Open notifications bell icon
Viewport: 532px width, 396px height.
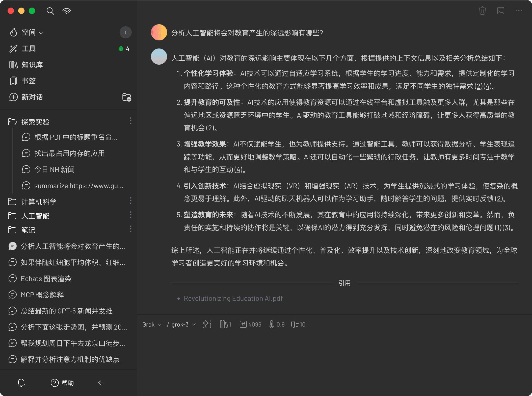(21, 383)
